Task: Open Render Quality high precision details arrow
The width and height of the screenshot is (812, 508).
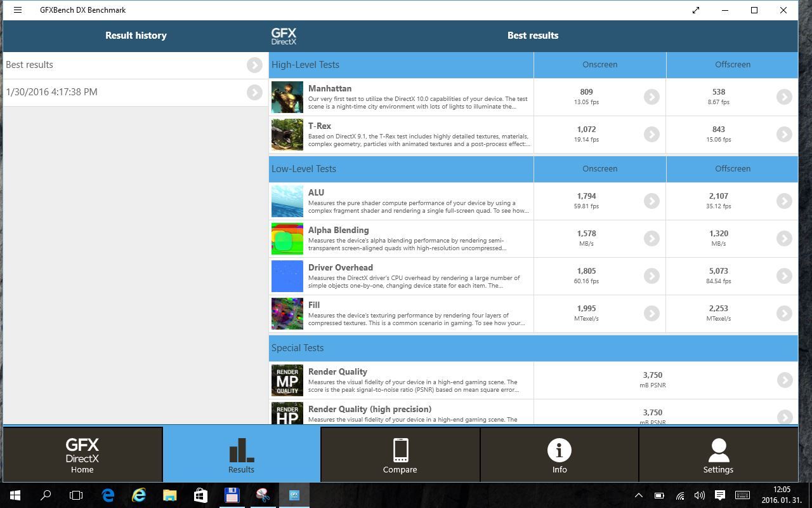Action: point(785,417)
